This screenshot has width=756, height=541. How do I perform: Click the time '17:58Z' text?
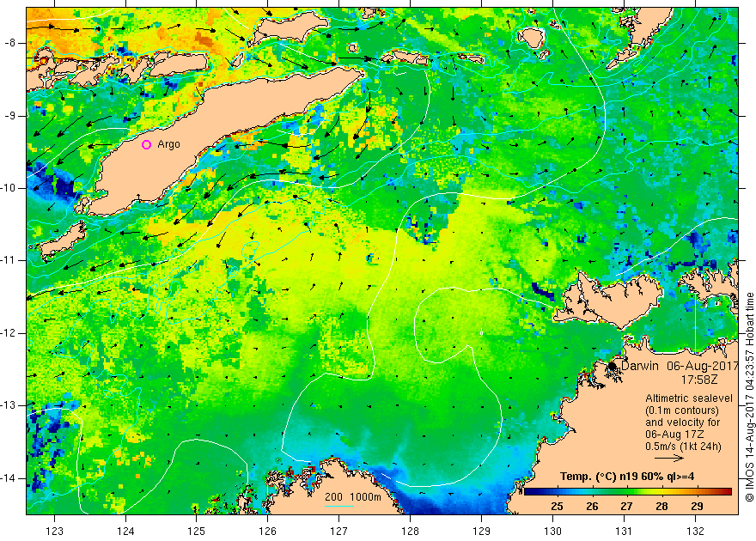click(698, 380)
